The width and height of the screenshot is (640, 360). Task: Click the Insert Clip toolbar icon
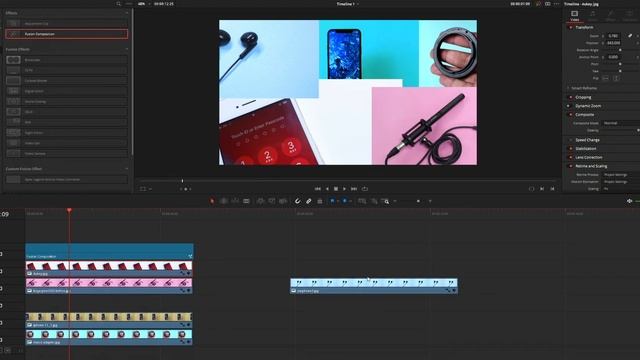260,201
